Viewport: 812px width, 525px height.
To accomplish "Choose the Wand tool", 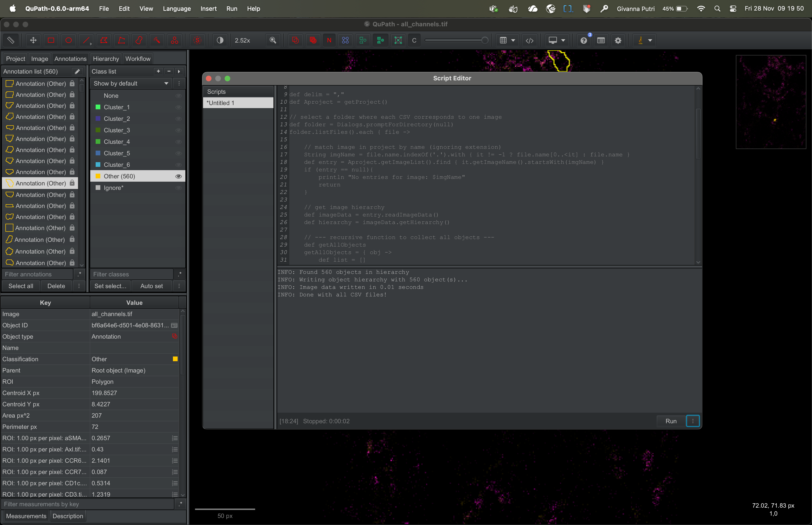I will pyautogui.click(x=157, y=40).
